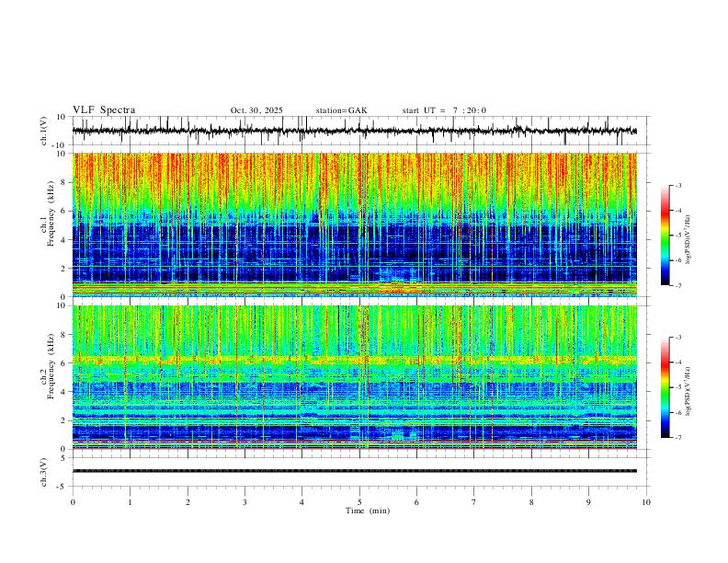
Task: Click the "-5" tick on ch.3(V) axis
Action: click(x=63, y=487)
